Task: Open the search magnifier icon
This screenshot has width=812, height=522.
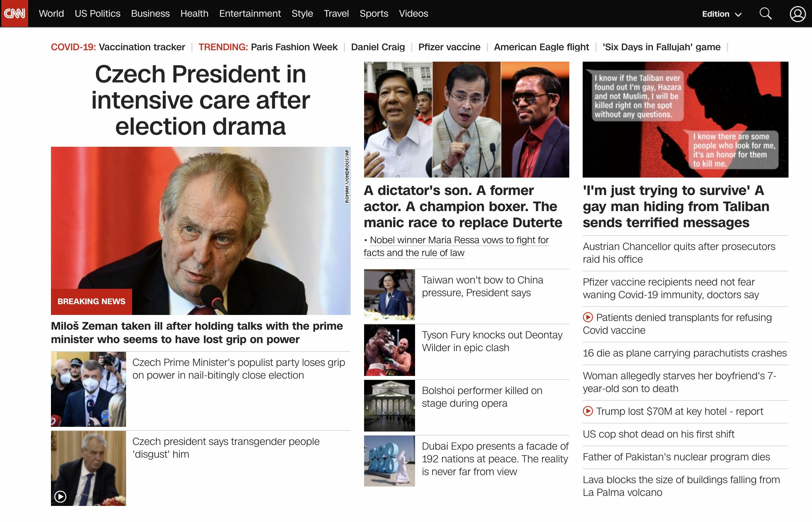Action: tap(765, 14)
